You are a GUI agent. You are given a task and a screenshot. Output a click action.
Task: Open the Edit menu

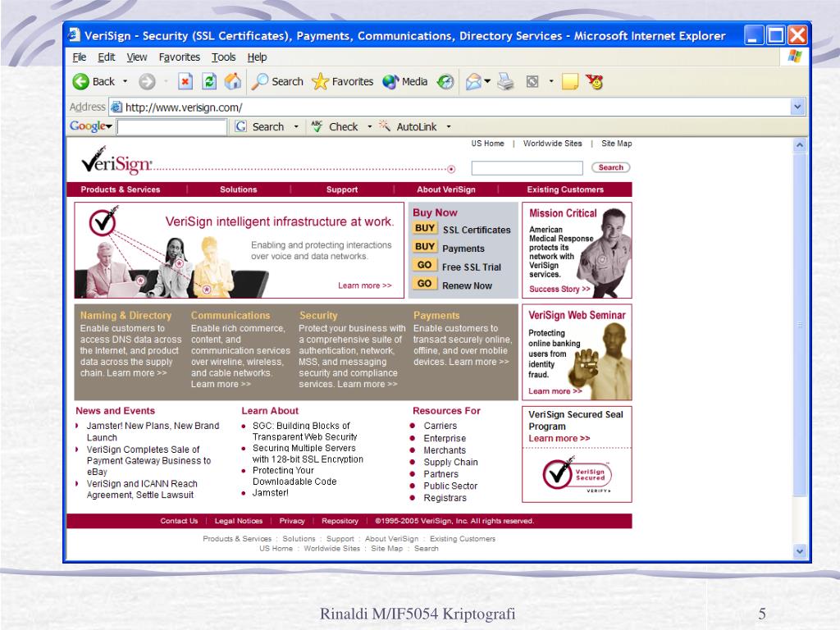(106, 57)
